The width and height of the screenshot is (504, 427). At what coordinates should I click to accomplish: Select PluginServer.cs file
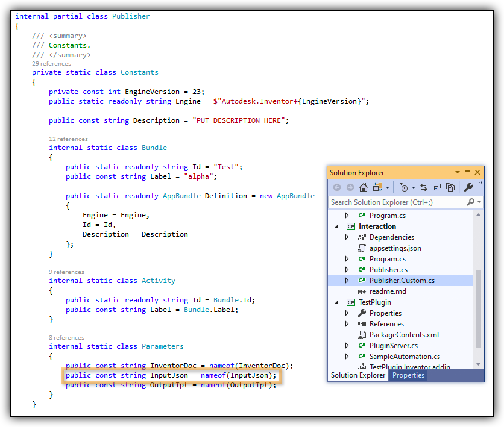[x=394, y=346]
